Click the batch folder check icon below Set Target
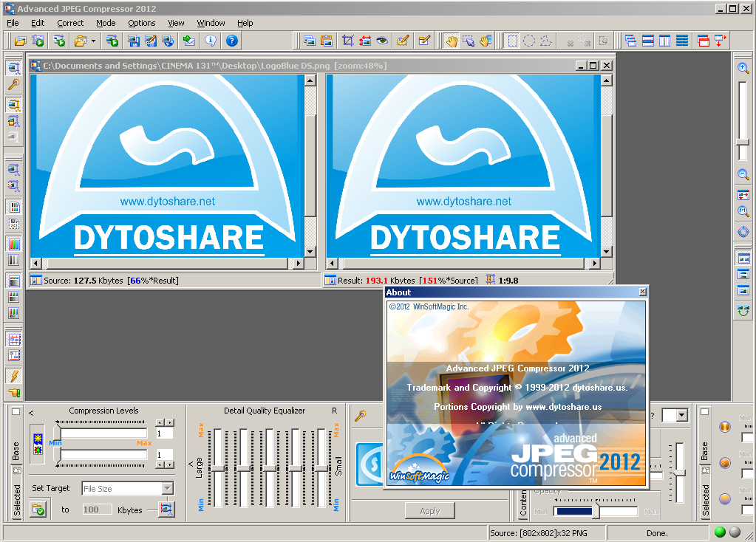This screenshot has width=756, height=542. coord(38,510)
